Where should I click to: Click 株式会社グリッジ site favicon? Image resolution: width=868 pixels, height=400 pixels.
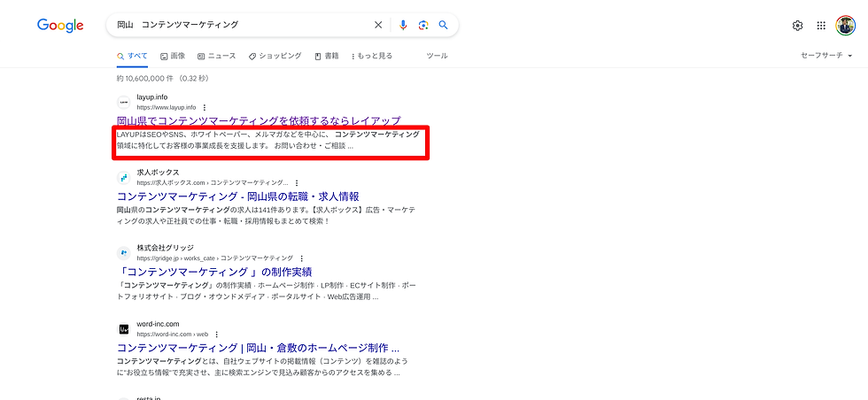pos(123,253)
